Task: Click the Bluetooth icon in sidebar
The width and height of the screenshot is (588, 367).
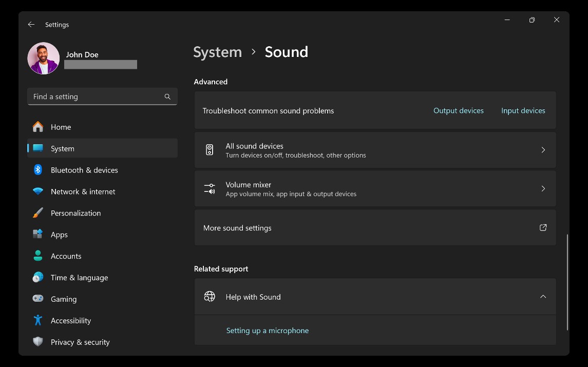Action: 38,170
